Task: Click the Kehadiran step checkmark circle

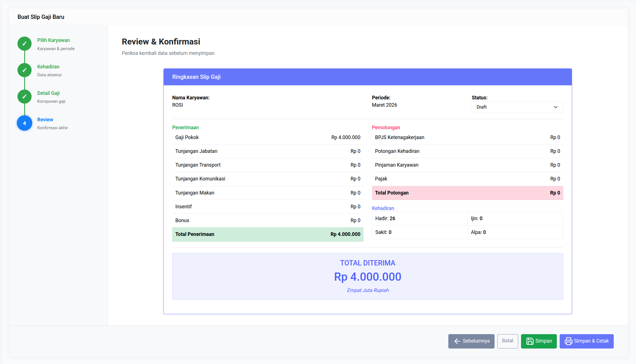Action: click(x=25, y=70)
